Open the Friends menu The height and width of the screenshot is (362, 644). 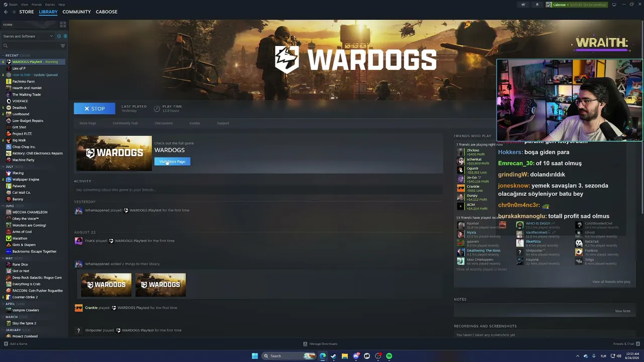pyautogui.click(x=37, y=5)
